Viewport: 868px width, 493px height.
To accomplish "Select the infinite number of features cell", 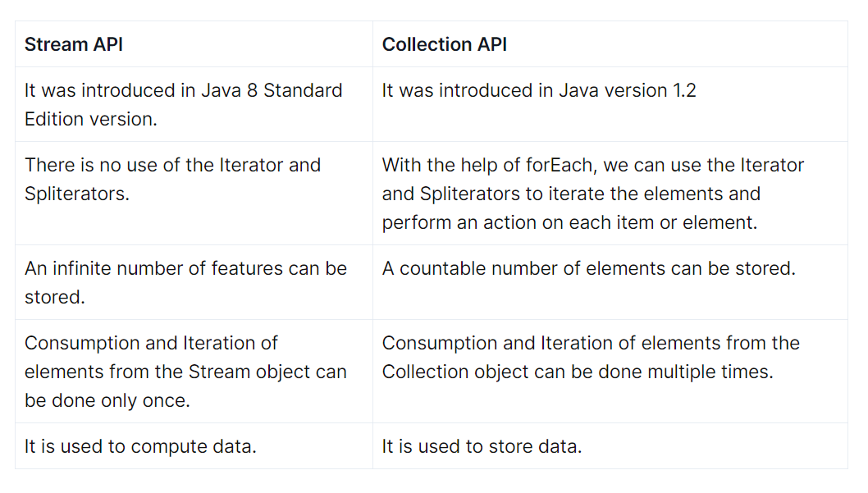I will 194,282.
